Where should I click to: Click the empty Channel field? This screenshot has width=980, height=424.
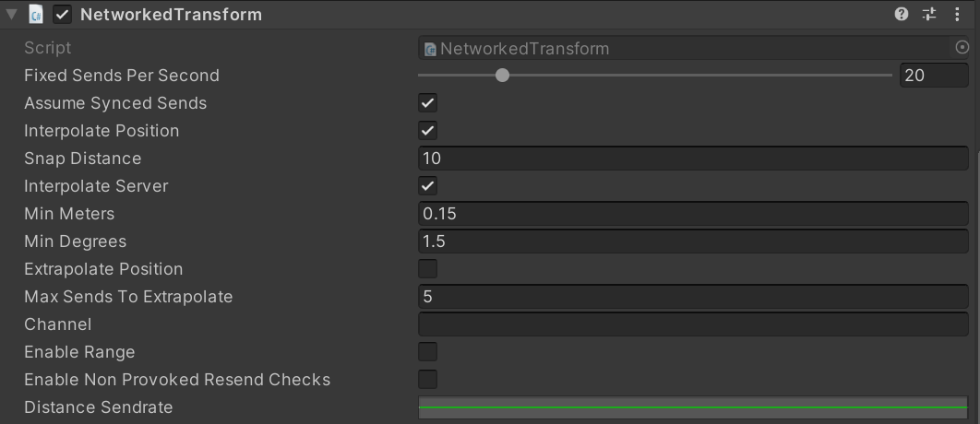pyautogui.click(x=693, y=324)
